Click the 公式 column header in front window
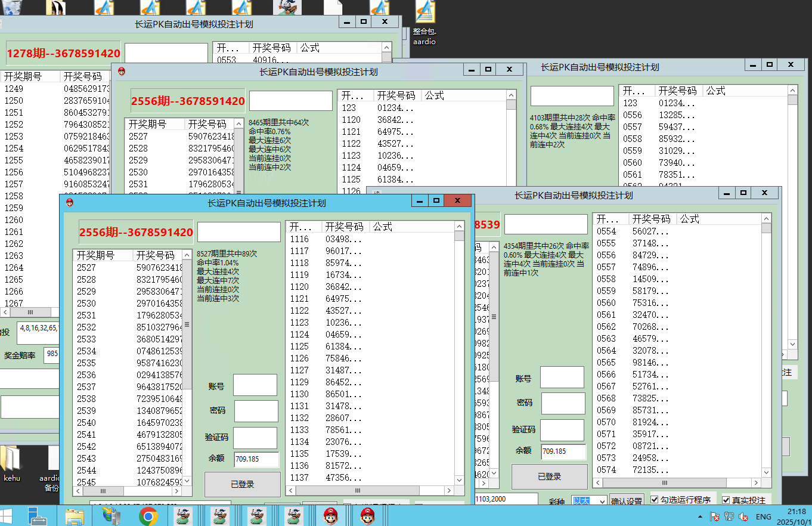Screen dimensions: 812x526 coord(383,227)
